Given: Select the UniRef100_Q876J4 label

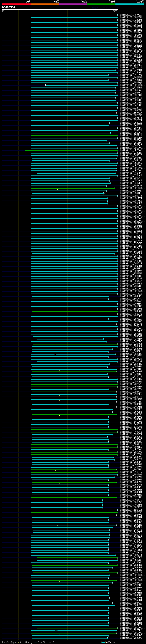Looking at the screenshot, I should pyautogui.click(x=131, y=118).
